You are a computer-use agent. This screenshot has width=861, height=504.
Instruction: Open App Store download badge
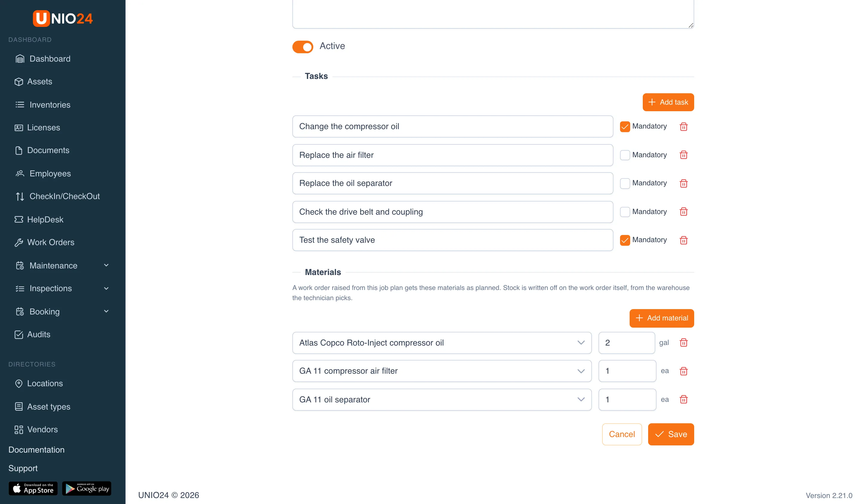click(x=33, y=489)
